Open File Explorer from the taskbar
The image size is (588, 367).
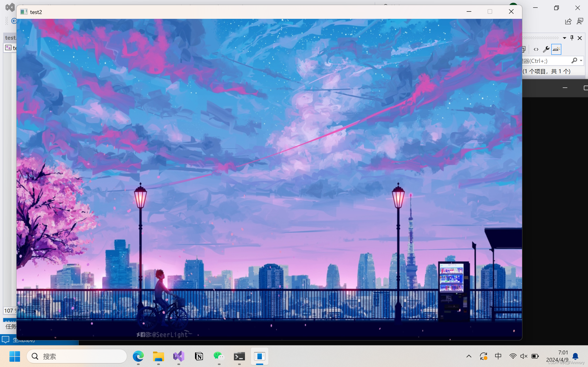coord(158,356)
